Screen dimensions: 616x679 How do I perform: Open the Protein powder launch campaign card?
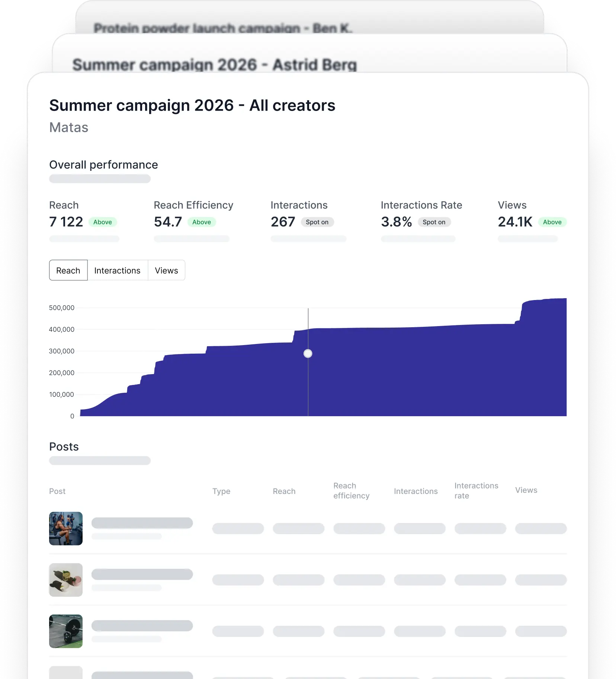309,18
